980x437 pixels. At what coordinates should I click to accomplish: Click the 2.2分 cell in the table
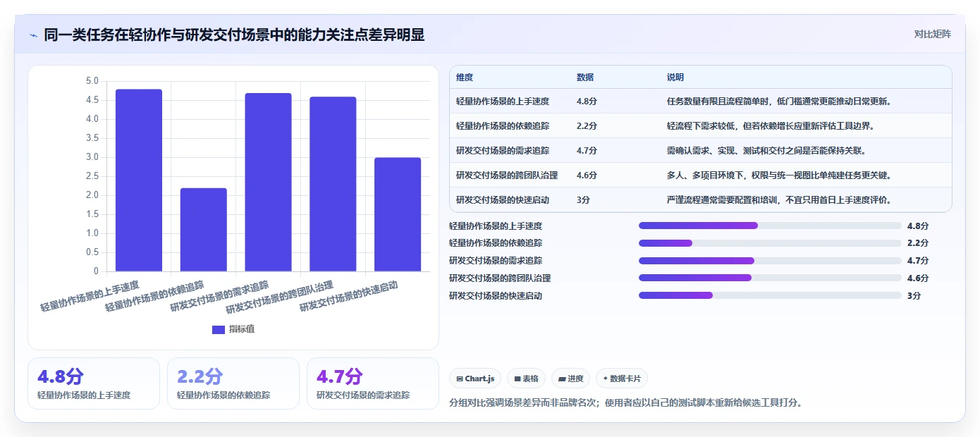(587, 126)
